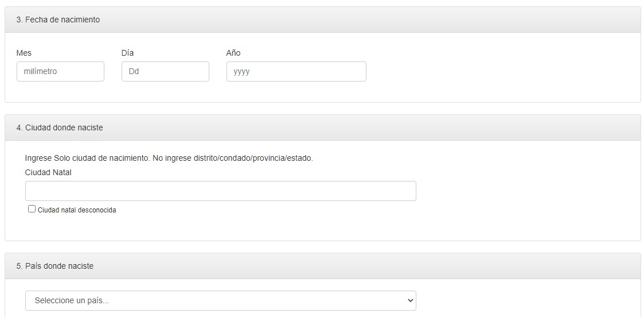Expand the birth country combo box

coord(221,300)
